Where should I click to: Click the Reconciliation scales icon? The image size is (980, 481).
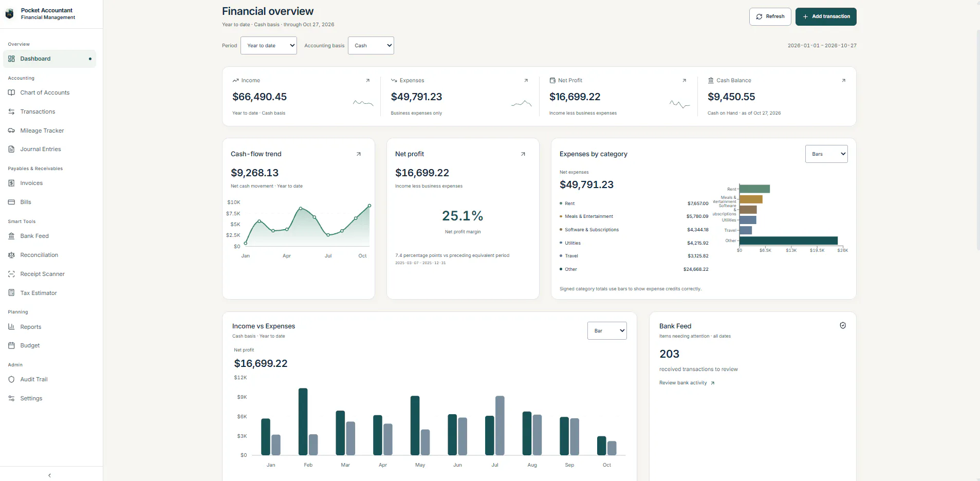coord(11,255)
